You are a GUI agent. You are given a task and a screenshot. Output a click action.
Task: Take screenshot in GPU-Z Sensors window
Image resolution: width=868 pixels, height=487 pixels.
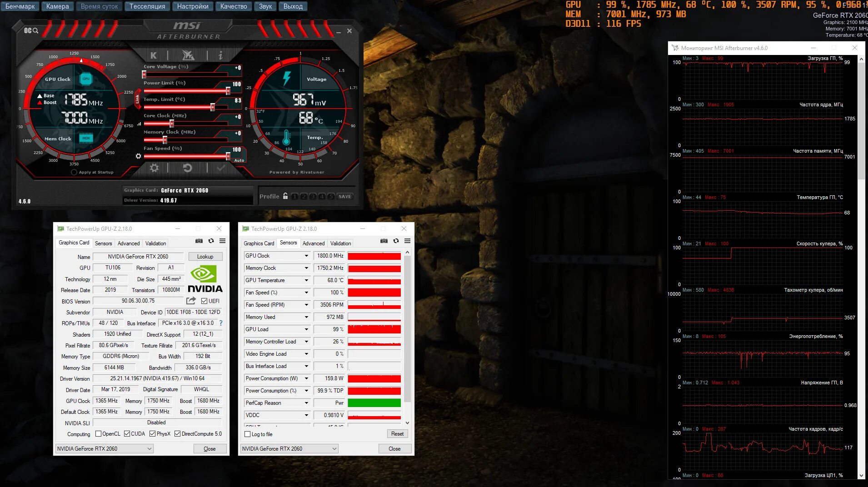tap(384, 241)
